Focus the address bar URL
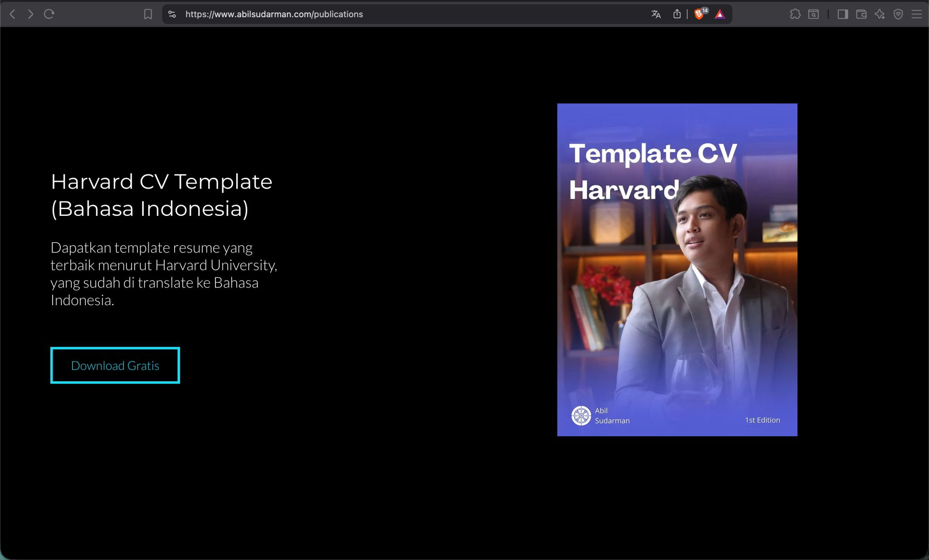Viewport: 929px width, 560px height. (274, 14)
